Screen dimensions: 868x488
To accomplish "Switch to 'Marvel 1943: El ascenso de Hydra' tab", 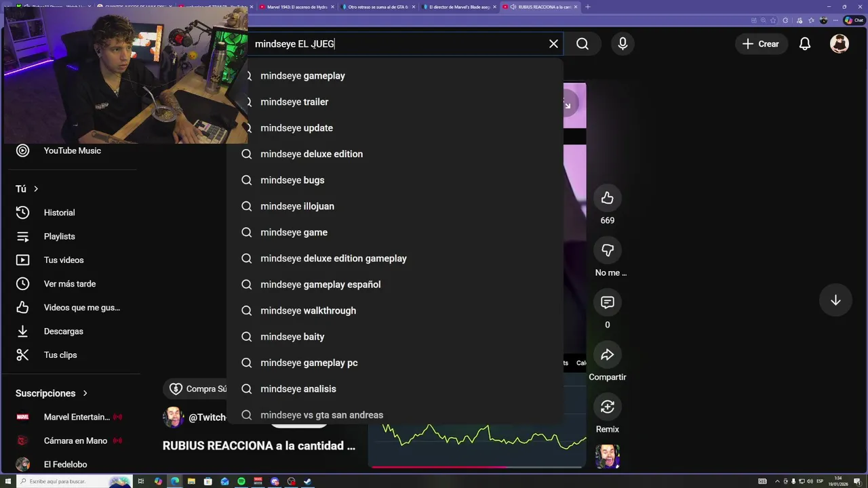I will (x=296, y=7).
